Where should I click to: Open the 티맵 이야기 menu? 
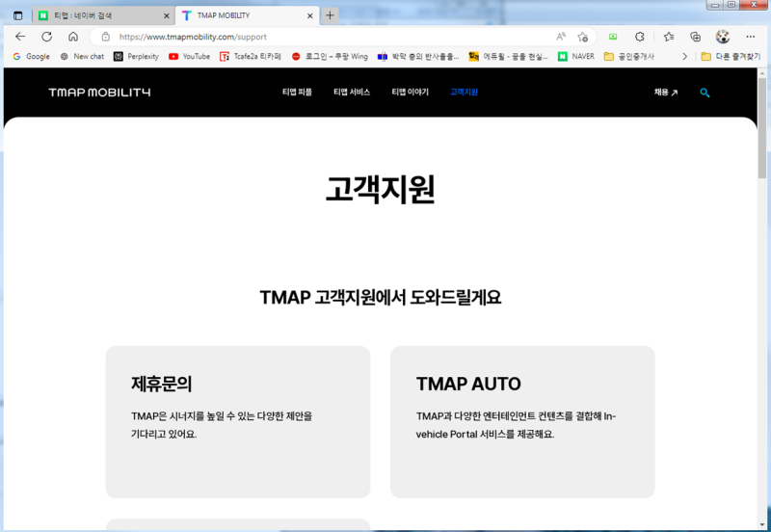pyautogui.click(x=411, y=92)
